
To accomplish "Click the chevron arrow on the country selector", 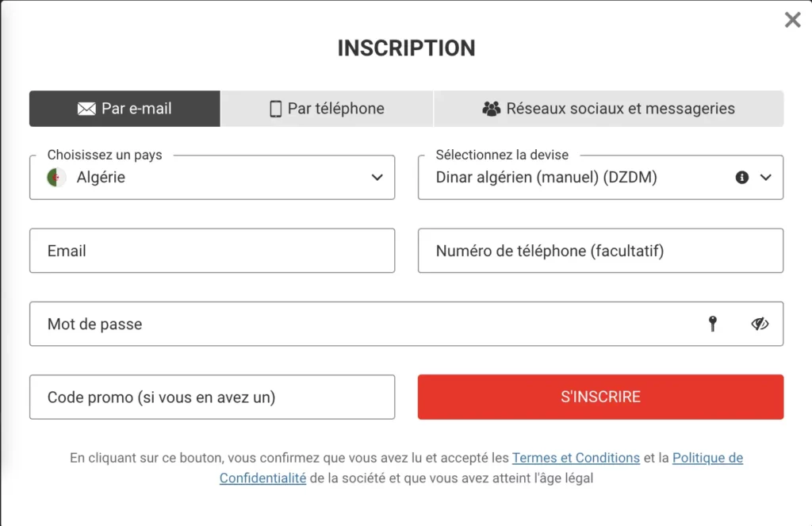I will coord(377,178).
